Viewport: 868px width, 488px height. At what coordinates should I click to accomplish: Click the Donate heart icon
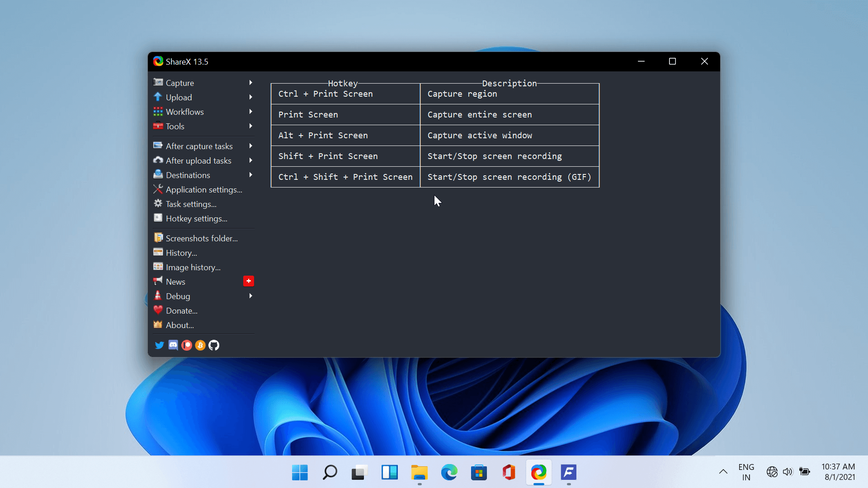(x=158, y=310)
